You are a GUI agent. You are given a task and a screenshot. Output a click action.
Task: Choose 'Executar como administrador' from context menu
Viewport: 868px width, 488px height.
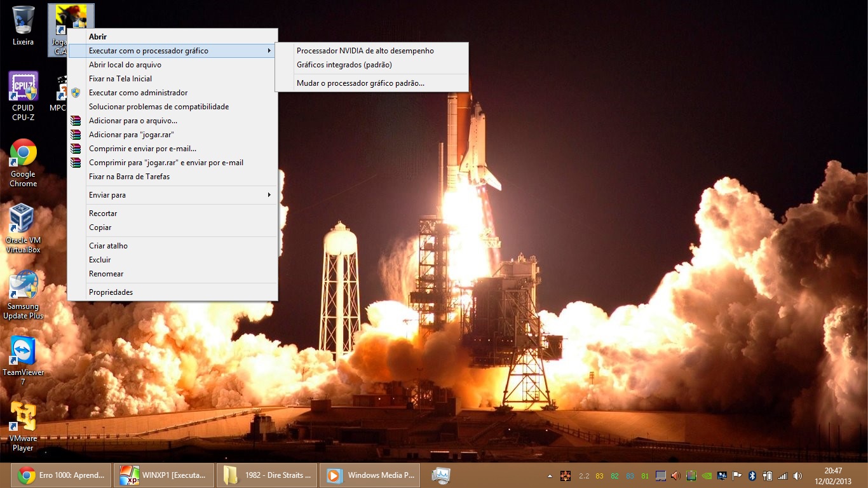[138, 93]
